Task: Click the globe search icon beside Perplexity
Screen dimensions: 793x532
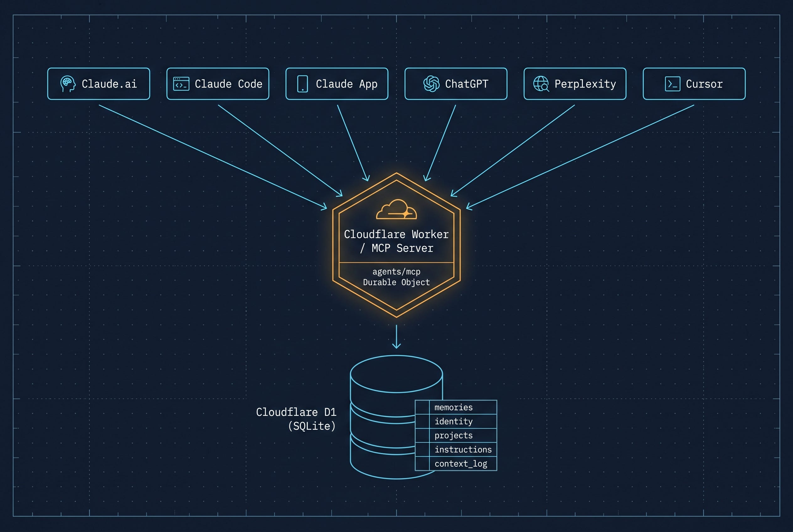Action: click(541, 84)
